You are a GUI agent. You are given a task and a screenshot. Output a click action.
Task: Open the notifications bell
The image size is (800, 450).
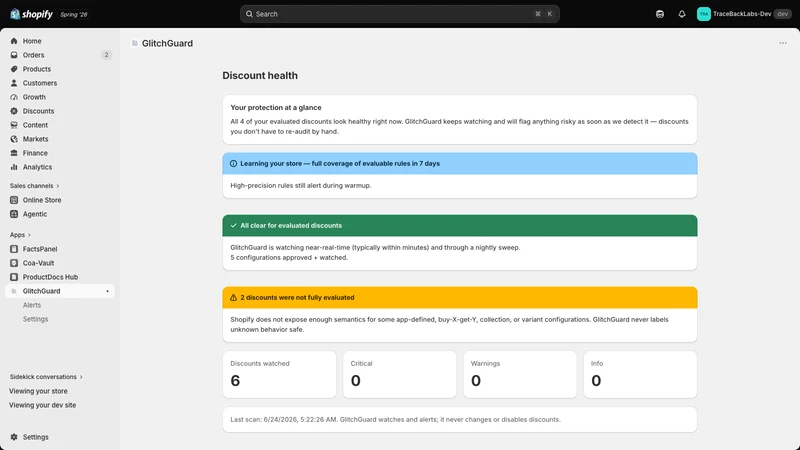[682, 14]
